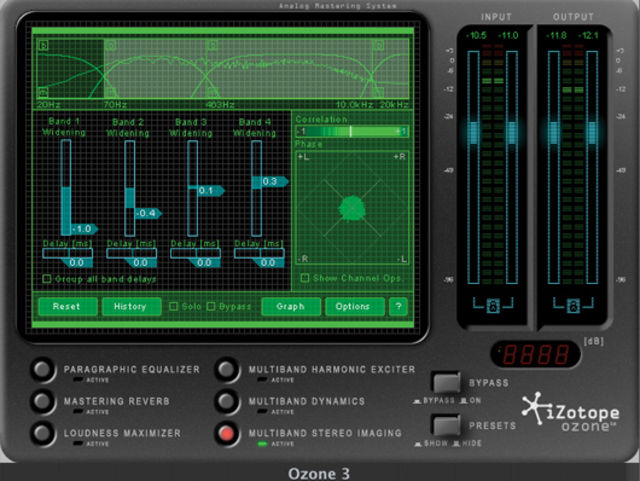Select the lit Multiband Stereo Imaging module button
The image size is (640, 481).
click(227, 433)
